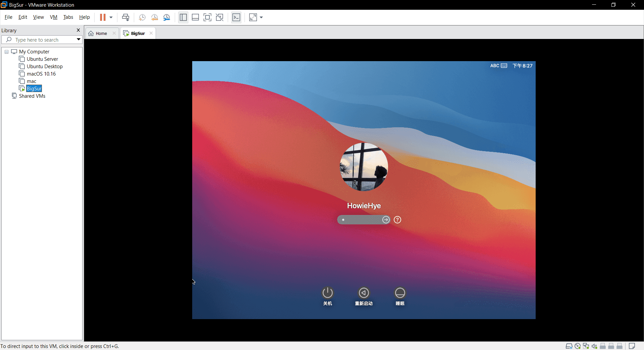644x350 pixels.
Task: Select the macOS 10.16 virtual machine
Action: (x=41, y=74)
